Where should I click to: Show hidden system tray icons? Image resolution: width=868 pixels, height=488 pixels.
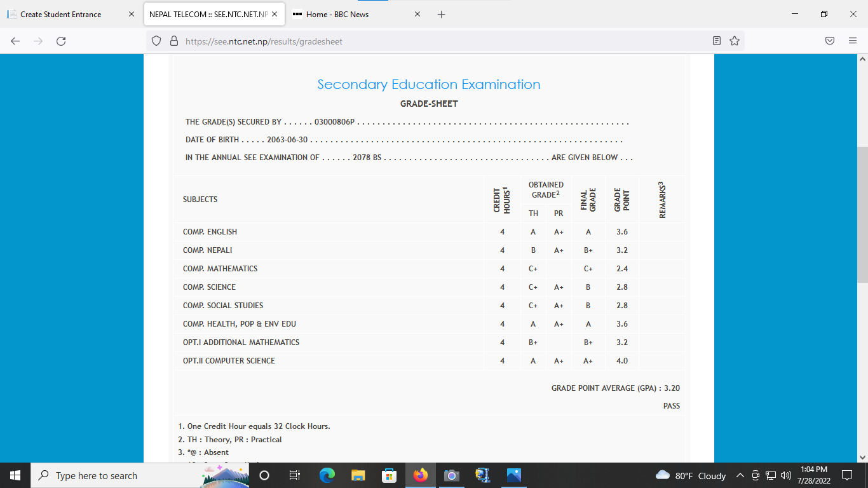click(x=740, y=475)
